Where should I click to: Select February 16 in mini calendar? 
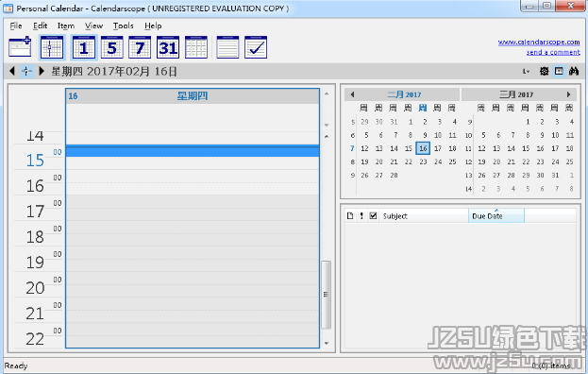point(423,148)
